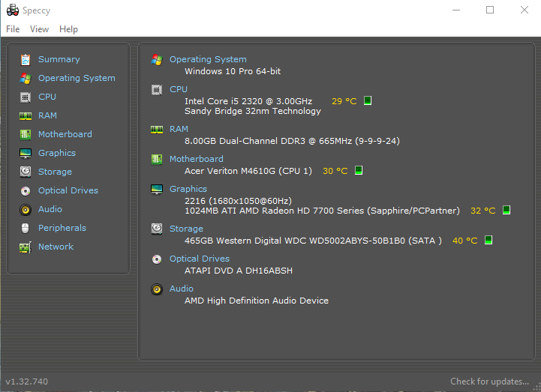541x392 pixels.
Task: Click the motherboard 30 °C temperature reading
Action: [335, 171]
